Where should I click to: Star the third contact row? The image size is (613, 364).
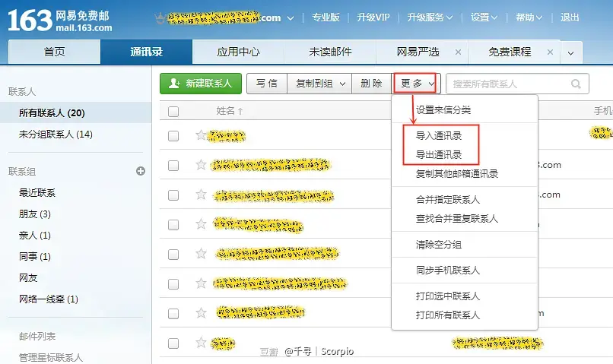point(201,194)
